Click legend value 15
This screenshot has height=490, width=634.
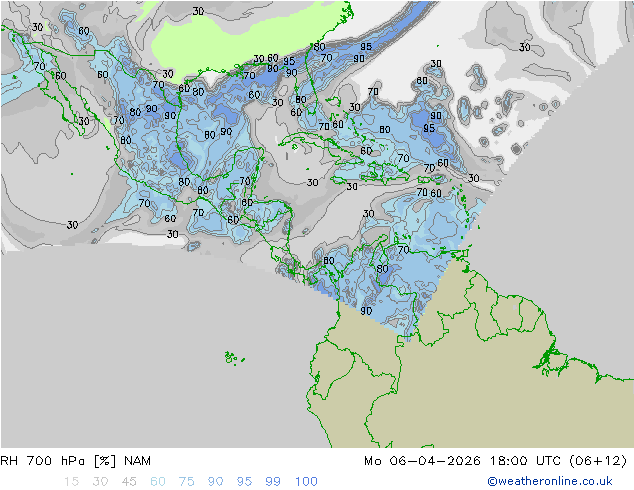[71, 482]
